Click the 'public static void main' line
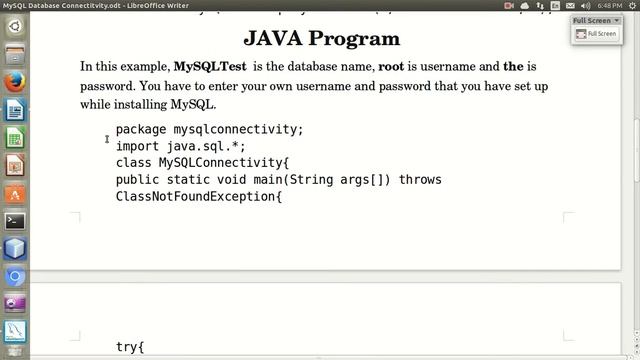640x360 pixels. click(x=279, y=180)
